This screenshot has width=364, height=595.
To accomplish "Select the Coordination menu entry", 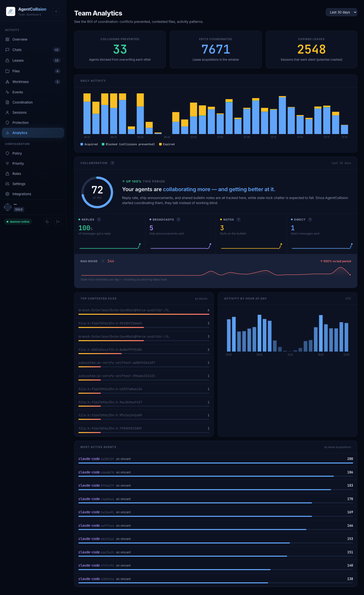I will 33,102.
